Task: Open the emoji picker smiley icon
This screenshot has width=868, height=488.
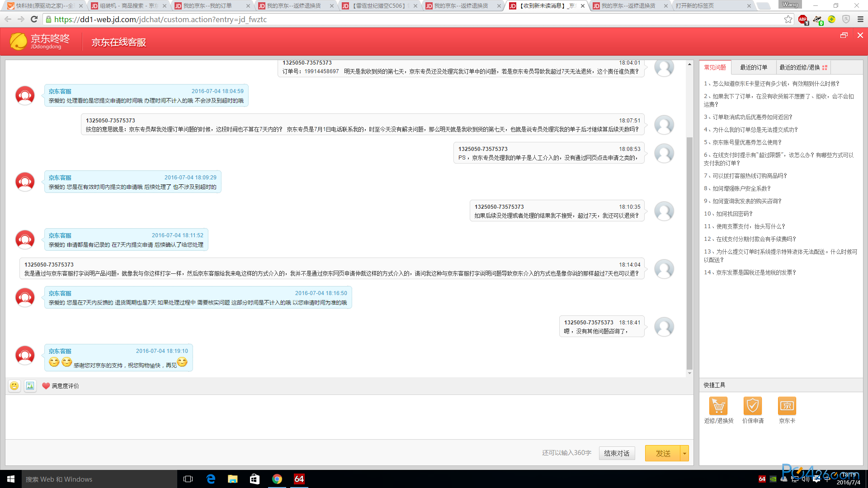Action: 14,386
